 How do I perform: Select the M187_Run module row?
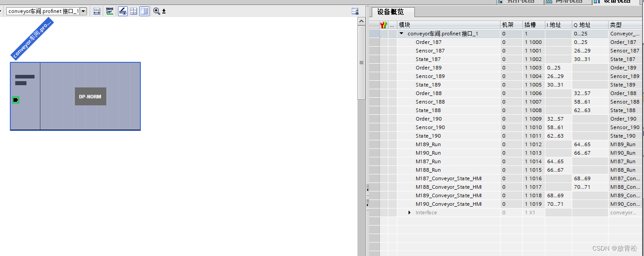pyautogui.click(x=506, y=161)
